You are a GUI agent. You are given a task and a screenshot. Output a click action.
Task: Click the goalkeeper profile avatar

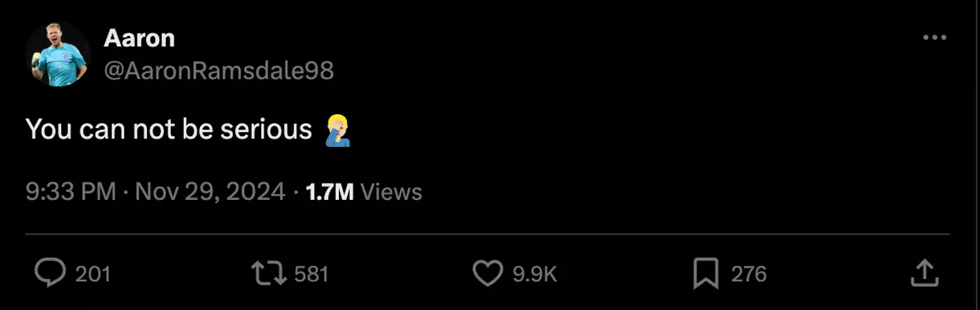coord(59,54)
